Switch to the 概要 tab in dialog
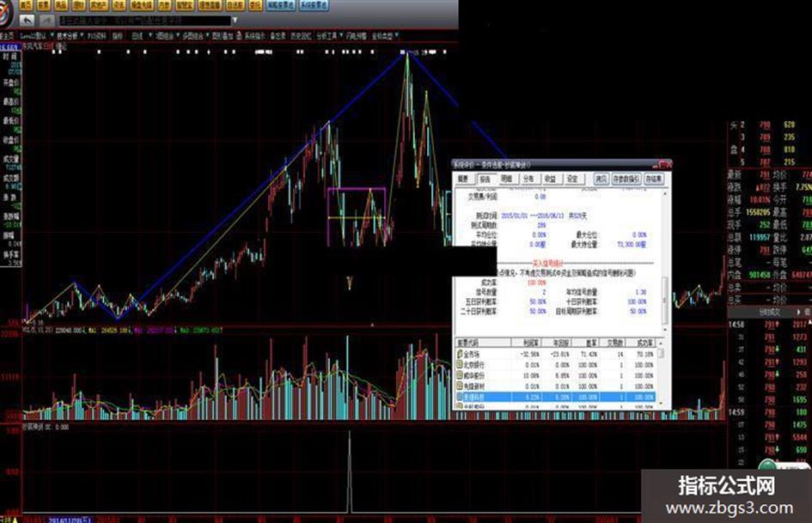This screenshot has width=812, height=523. pos(463,179)
